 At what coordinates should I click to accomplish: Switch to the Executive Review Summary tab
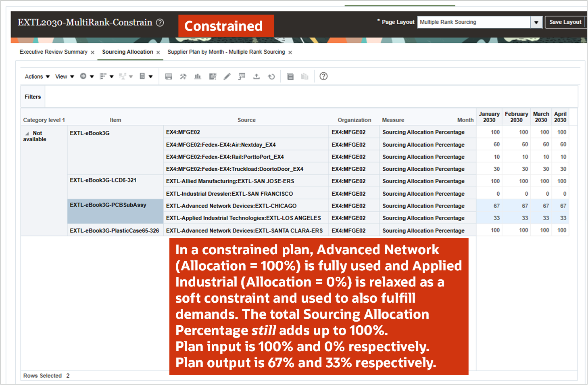click(x=53, y=52)
